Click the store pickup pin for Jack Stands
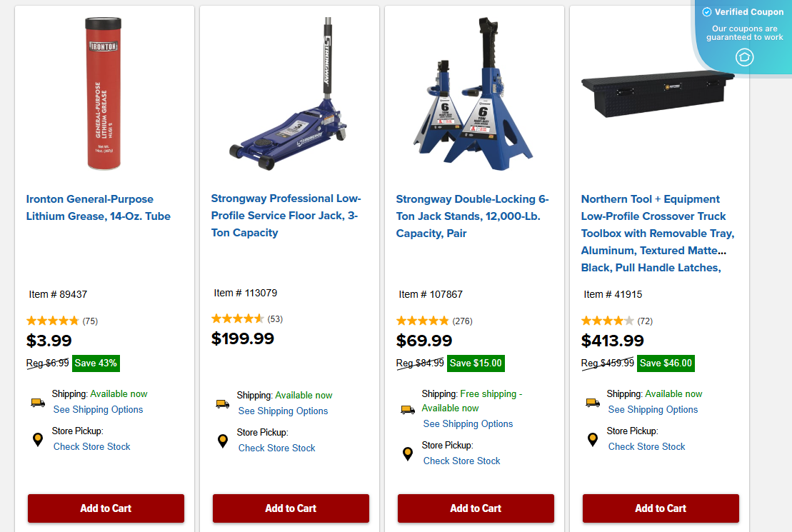792x532 pixels. pyautogui.click(x=408, y=453)
